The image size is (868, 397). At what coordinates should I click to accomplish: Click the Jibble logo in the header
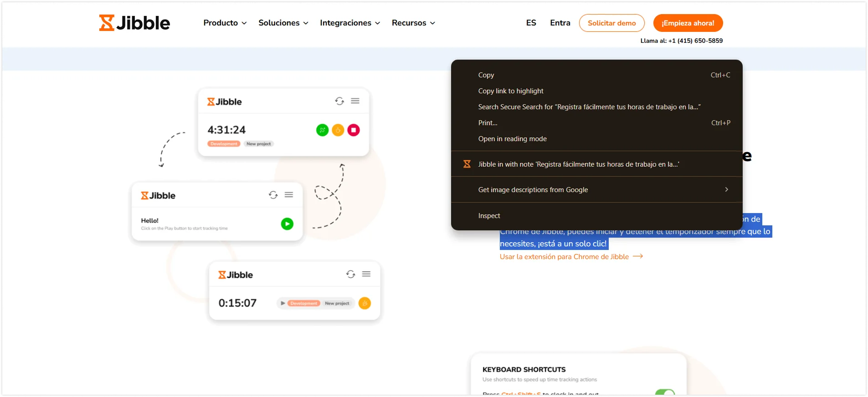click(x=134, y=23)
